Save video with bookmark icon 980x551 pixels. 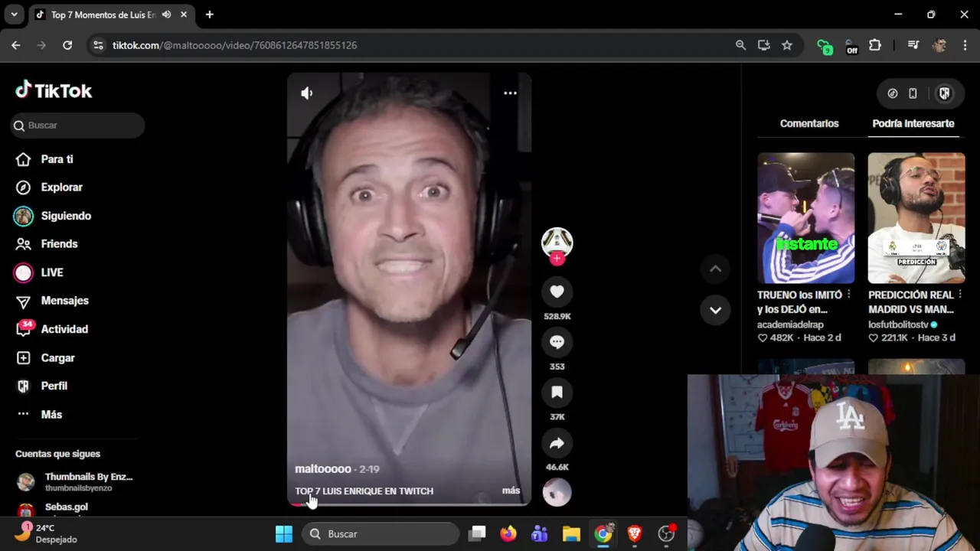[557, 393]
